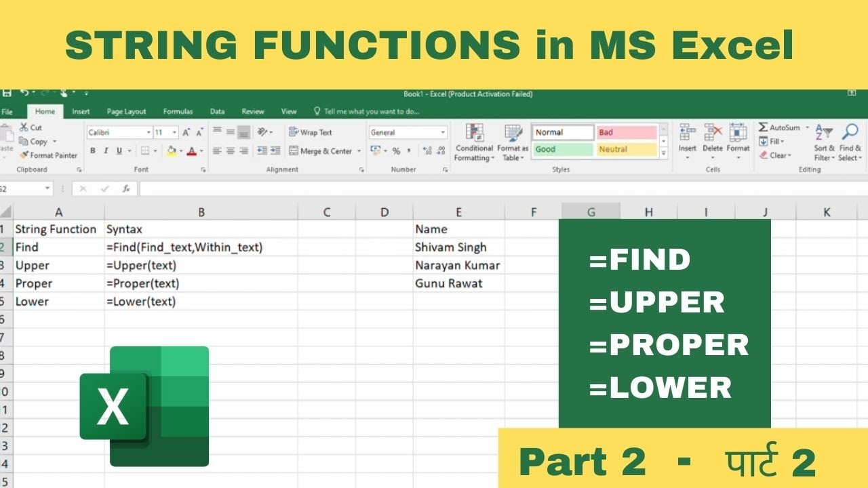Open the File menu
The width and height of the screenshot is (868, 488).
click(7, 112)
